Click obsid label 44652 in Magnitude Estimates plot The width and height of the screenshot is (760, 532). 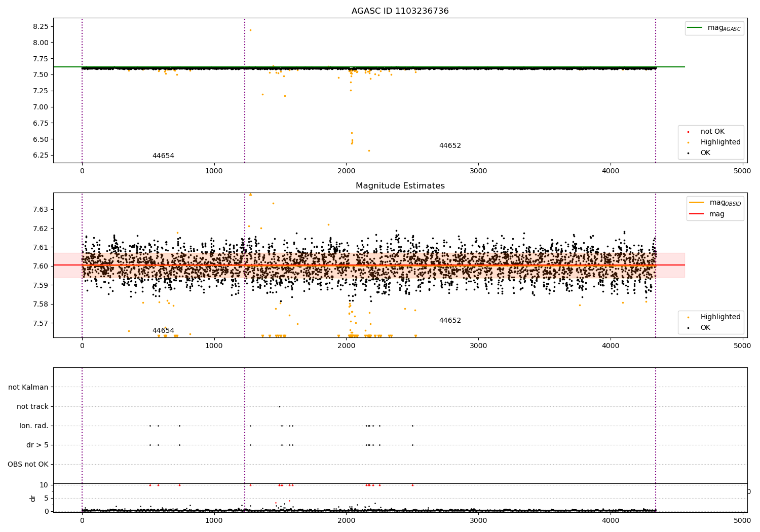tap(450, 321)
